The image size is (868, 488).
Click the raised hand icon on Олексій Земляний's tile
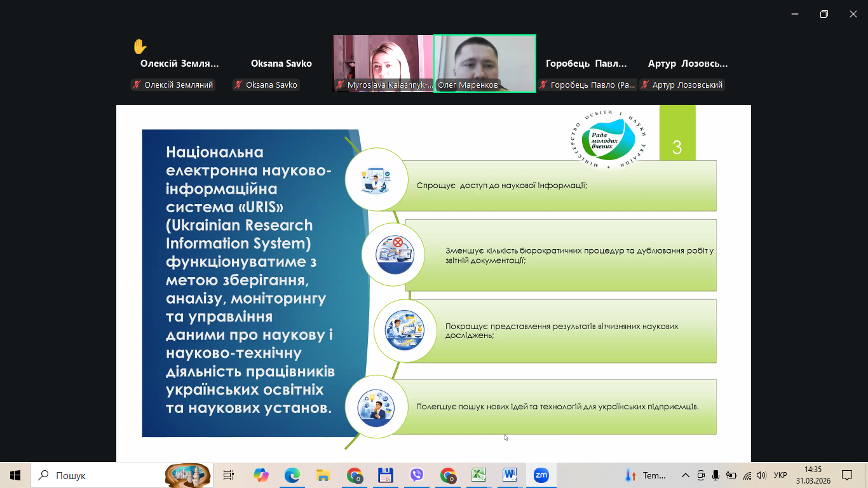click(x=140, y=46)
